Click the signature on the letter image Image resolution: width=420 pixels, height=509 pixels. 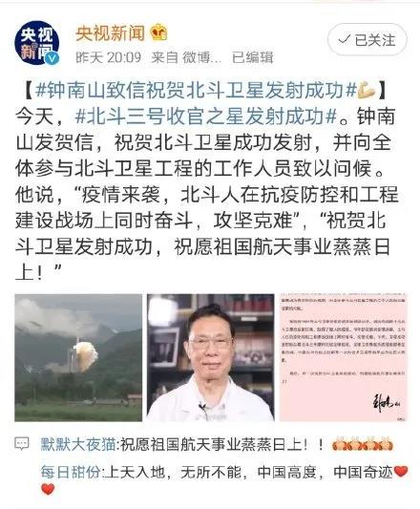[386, 404]
